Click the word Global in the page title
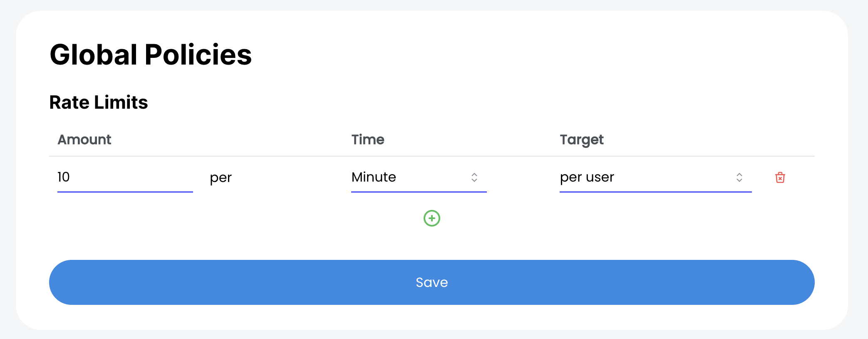868x339 pixels. (94, 55)
